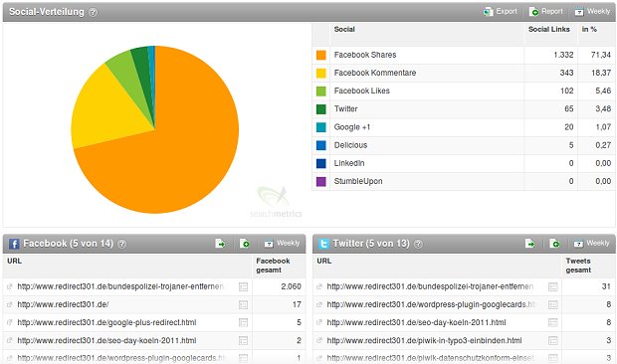Viewport: 617px width, 364px height.
Task: Open wordpress-plugin-googlecards link in Twitter table
Action: [x=431, y=304]
